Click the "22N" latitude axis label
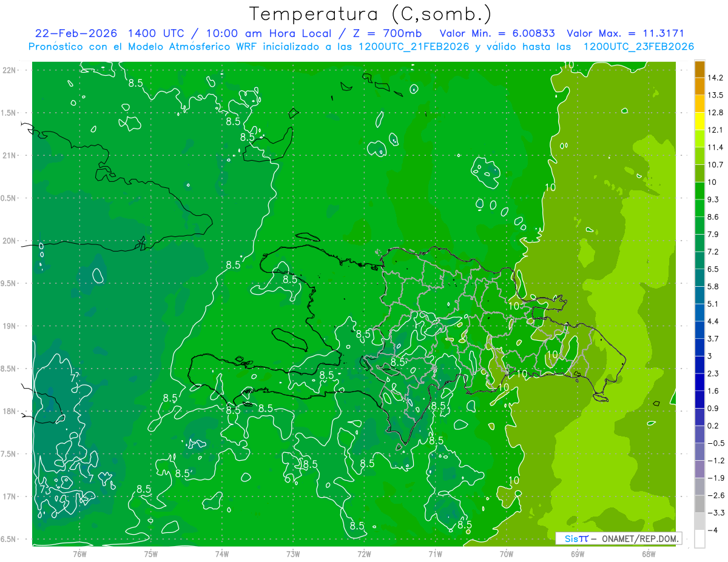Viewport: 728px width, 562px height. coord(8,70)
